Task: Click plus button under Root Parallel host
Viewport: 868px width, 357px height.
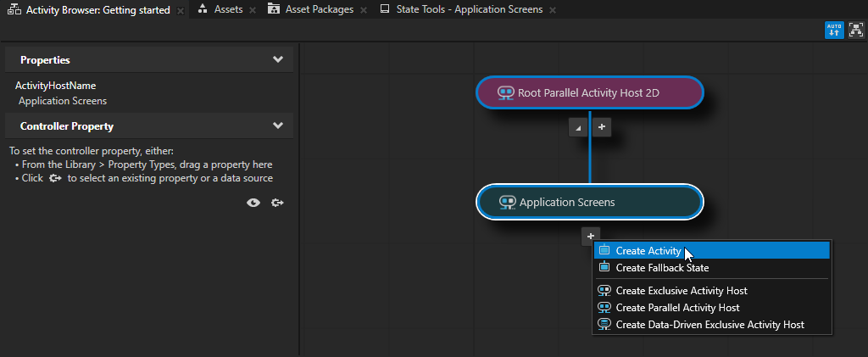Action: pyautogui.click(x=602, y=127)
